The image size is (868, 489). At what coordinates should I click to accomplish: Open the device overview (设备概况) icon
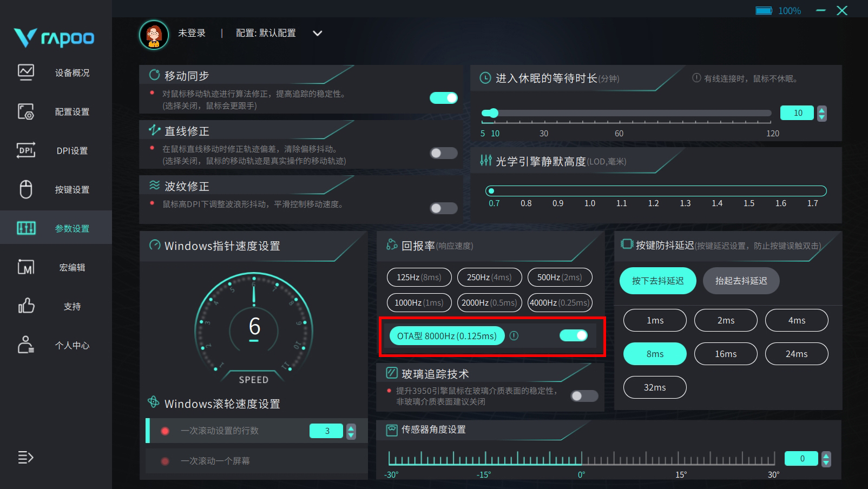(x=26, y=72)
